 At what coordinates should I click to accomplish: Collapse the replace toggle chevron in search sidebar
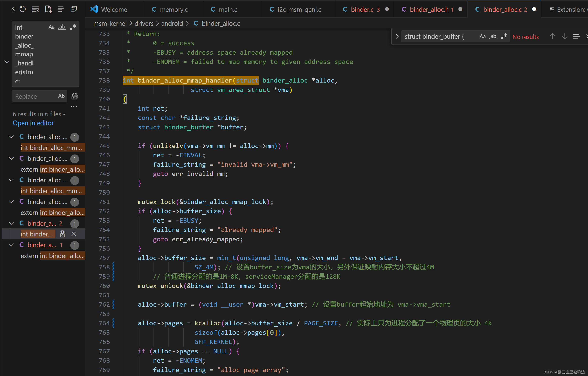pos(7,62)
